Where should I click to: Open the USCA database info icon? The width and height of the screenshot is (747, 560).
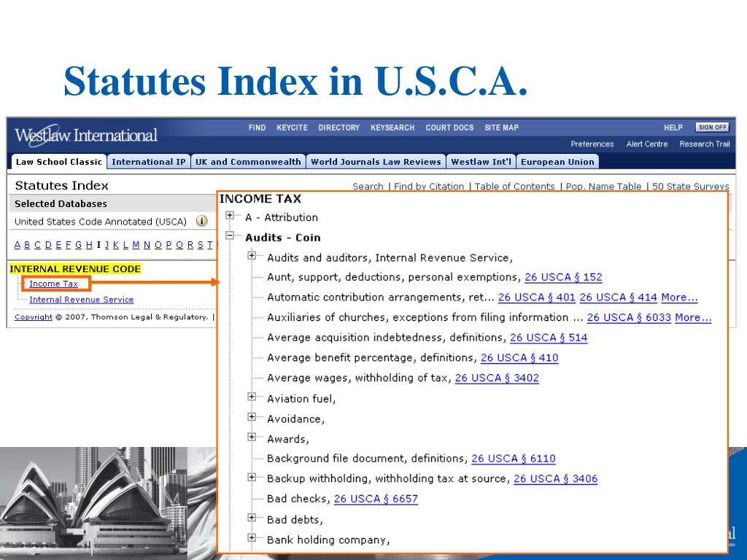[x=201, y=222]
